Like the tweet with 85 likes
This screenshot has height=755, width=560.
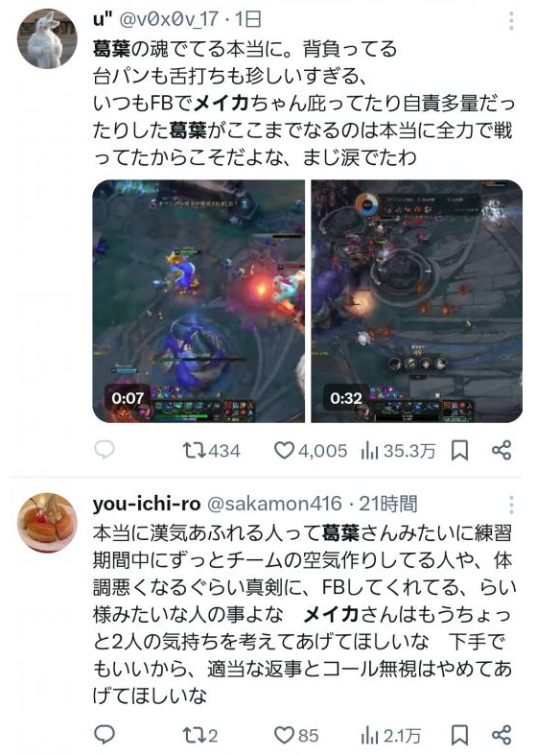point(296,735)
